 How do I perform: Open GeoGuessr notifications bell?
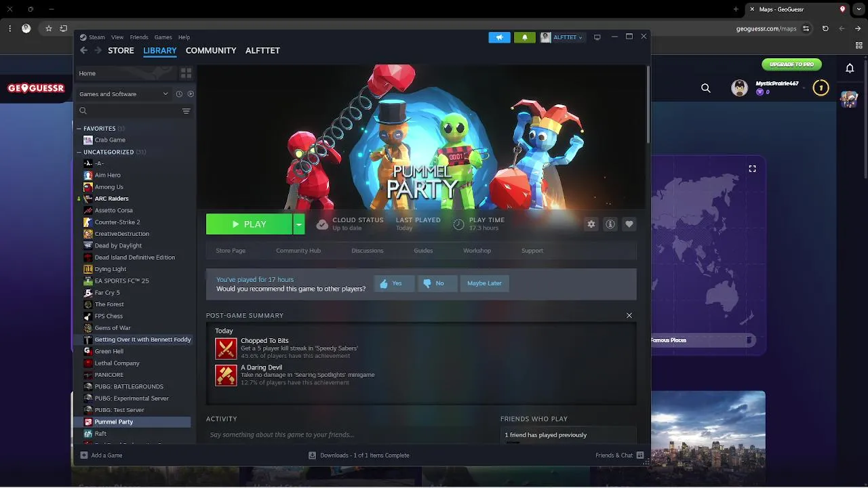point(850,68)
